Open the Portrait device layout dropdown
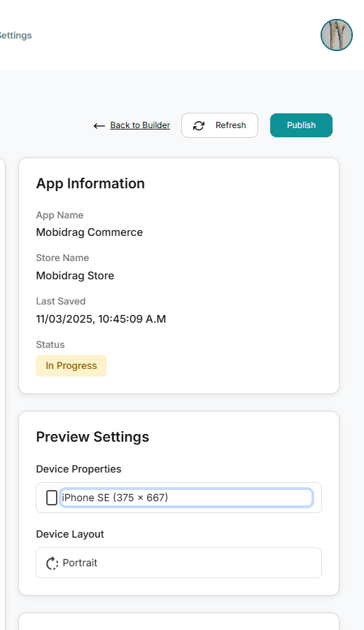This screenshot has width=364, height=630. pyautogui.click(x=178, y=563)
